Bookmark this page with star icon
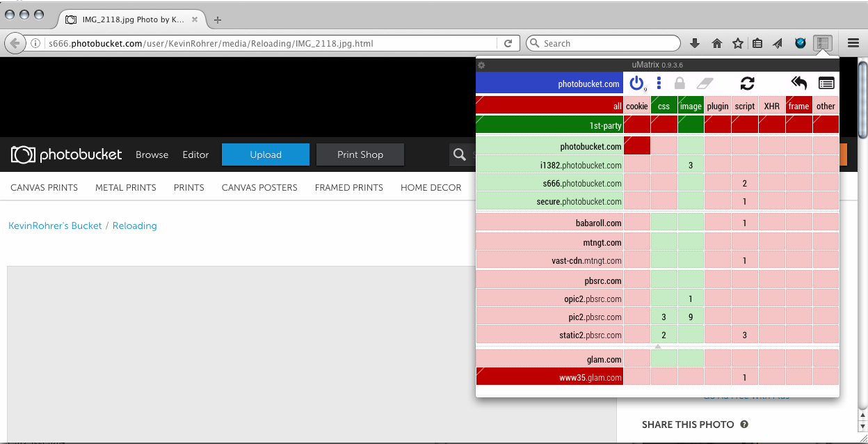This screenshot has width=868, height=444. 738,43
